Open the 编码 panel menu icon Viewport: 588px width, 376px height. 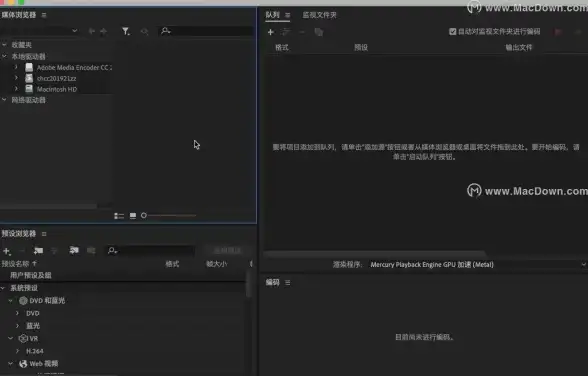point(288,283)
